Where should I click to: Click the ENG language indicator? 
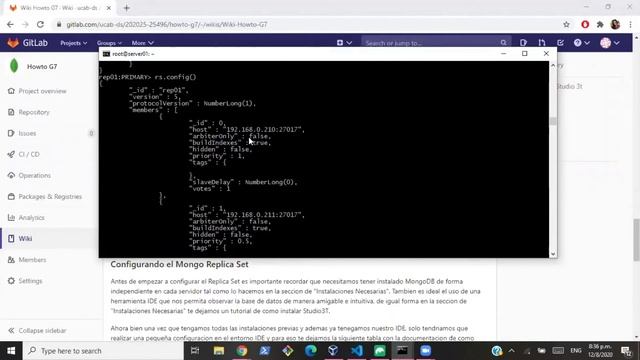coord(576,351)
